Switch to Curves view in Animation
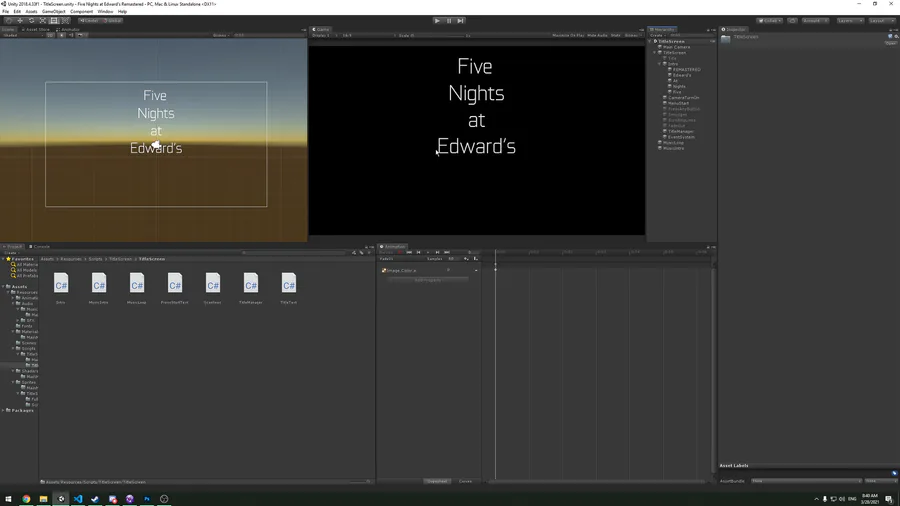 (465, 481)
